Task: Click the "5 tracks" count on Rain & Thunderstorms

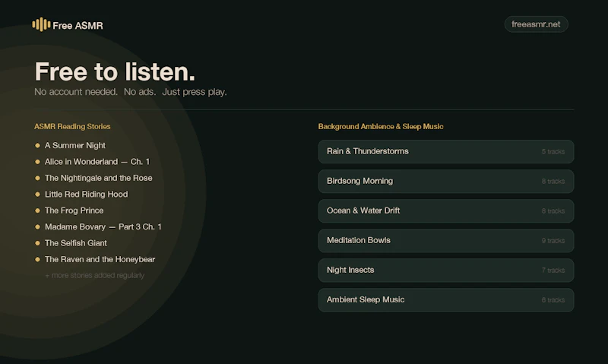Action: (x=553, y=151)
